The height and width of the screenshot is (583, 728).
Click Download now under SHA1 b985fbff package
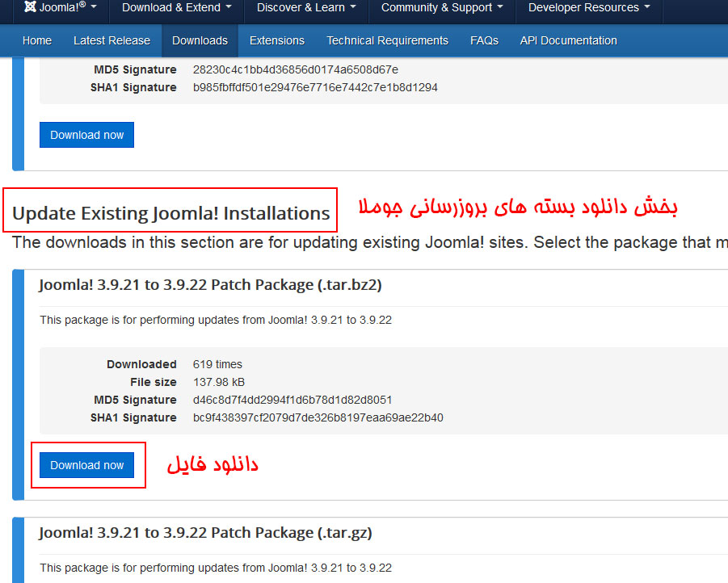tap(86, 135)
